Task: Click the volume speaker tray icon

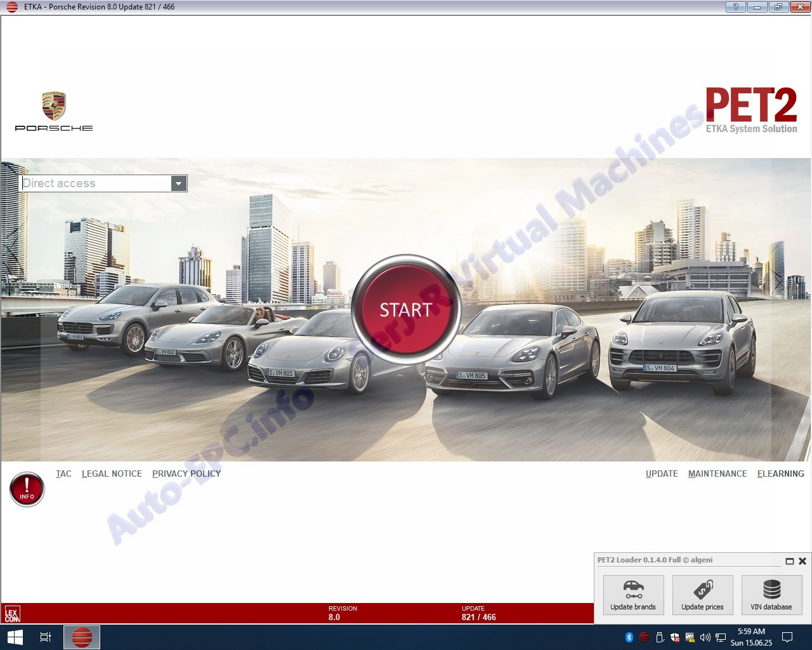Action: click(705, 637)
